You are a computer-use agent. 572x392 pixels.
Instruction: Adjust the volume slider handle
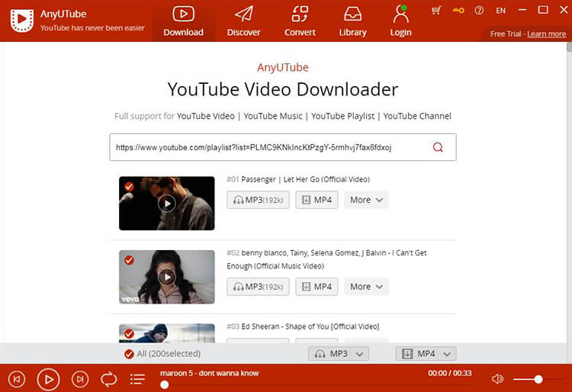click(538, 380)
